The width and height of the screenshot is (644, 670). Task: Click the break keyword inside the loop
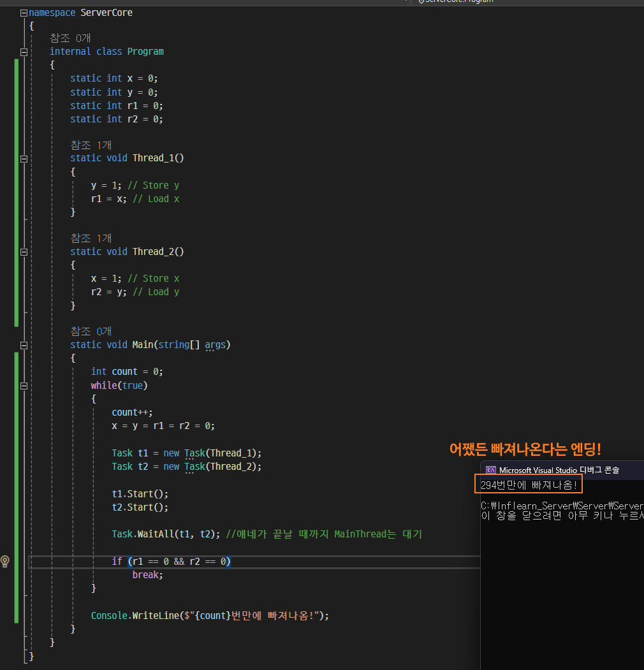click(x=147, y=575)
